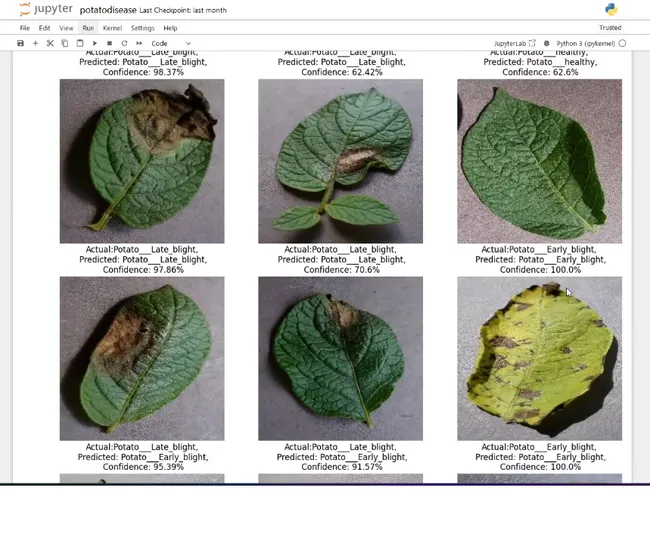Click leaf image below Confidence: 98.37%

point(142,161)
